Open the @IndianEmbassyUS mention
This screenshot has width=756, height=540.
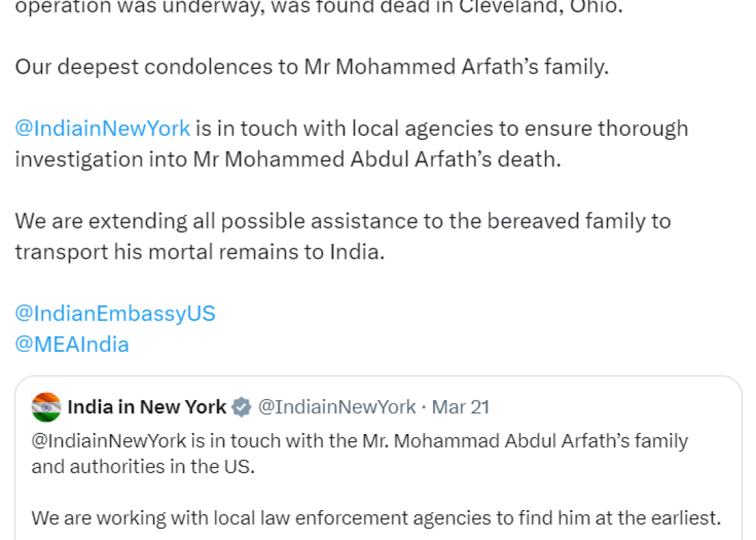click(115, 313)
